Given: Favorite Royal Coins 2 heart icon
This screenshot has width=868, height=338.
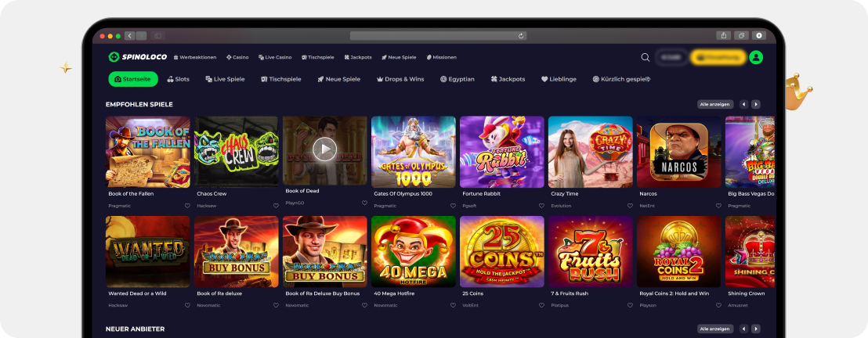Looking at the screenshot, I should (x=718, y=305).
